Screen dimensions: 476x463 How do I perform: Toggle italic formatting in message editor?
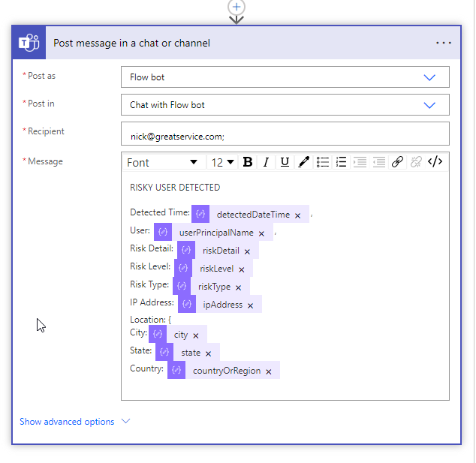[266, 162]
